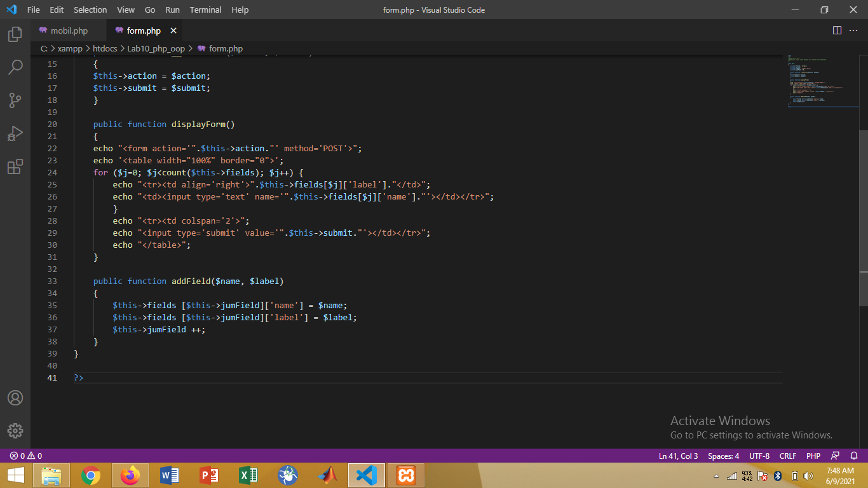Viewport: 868px width, 488px height.
Task: Open the Run menu
Action: coord(172,10)
